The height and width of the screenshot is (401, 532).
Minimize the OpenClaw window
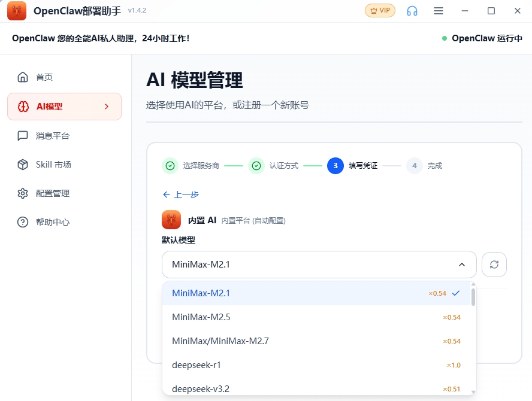point(465,11)
